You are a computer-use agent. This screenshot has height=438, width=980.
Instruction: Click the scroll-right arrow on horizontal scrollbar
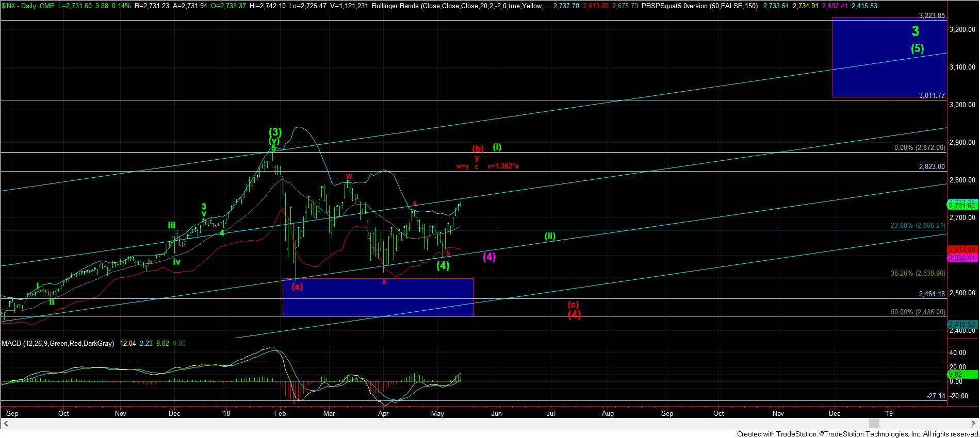click(975, 423)
